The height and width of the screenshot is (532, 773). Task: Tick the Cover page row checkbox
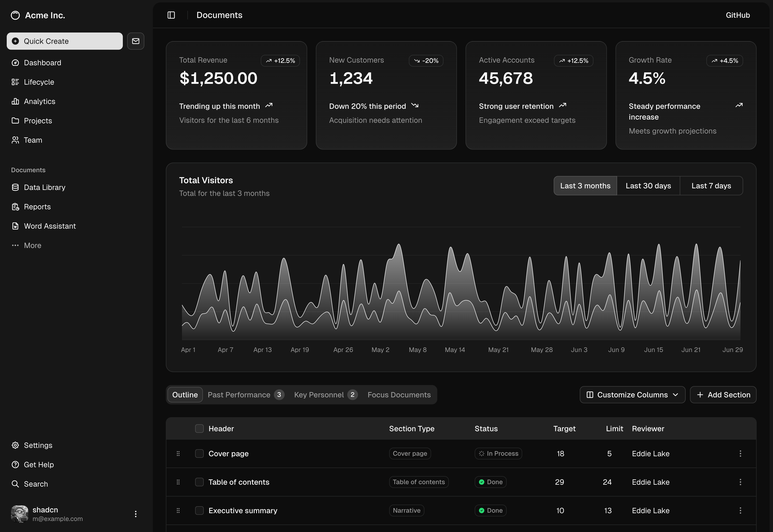click(199, 454)
